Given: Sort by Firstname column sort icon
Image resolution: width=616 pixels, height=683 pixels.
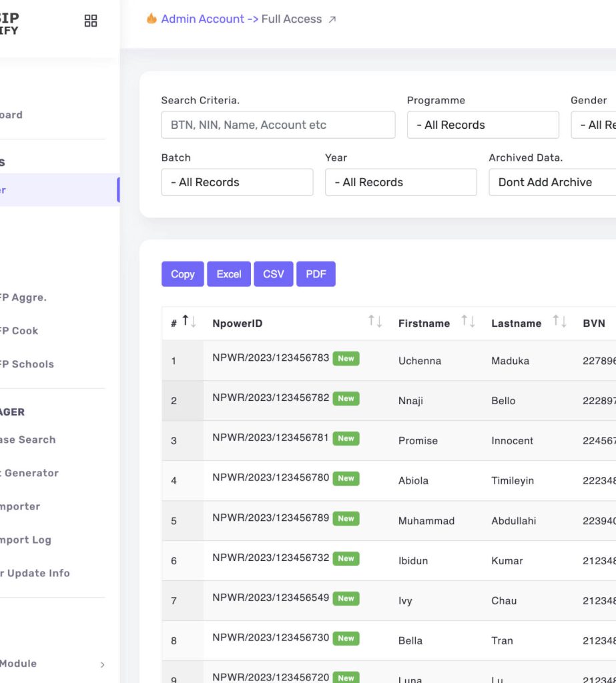Looking at the screenshot, I should [468, 322].
